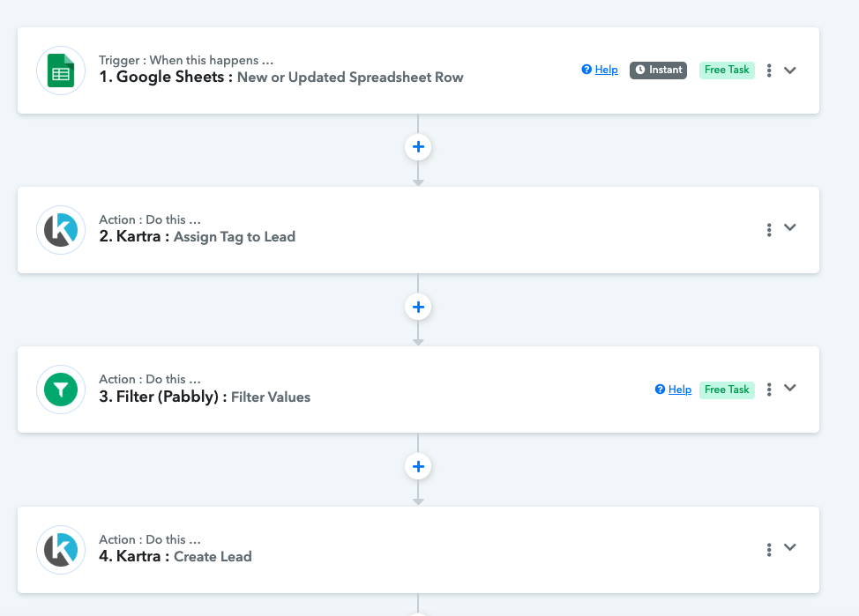Click Free Task badge on Filter step

[x=727, y=390]
